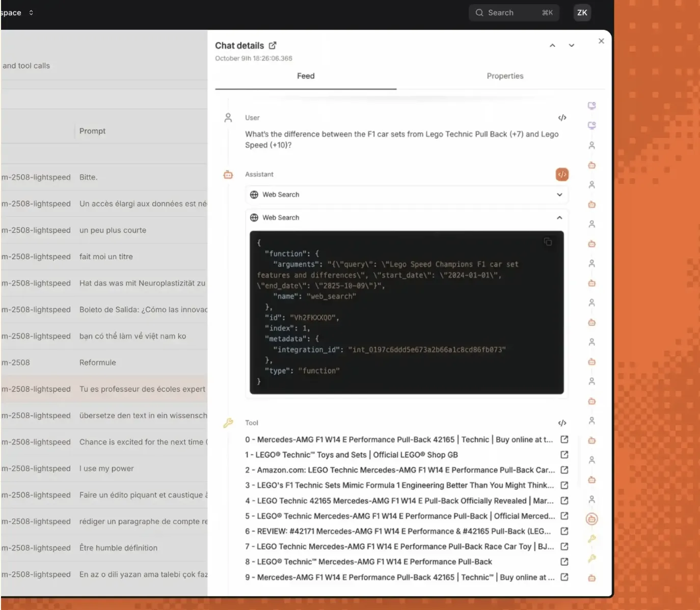Go to previous chat with up chevron
Viewport: 700px width, 610px height.
552,45
